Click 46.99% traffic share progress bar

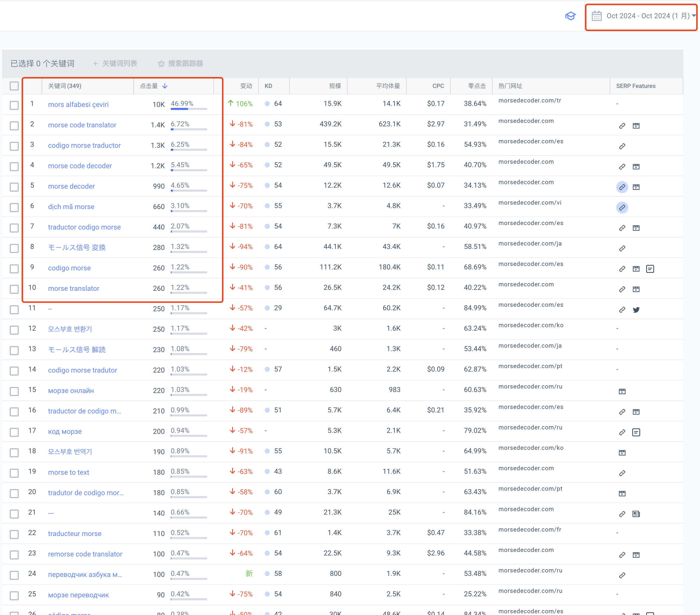pos(189,109)
